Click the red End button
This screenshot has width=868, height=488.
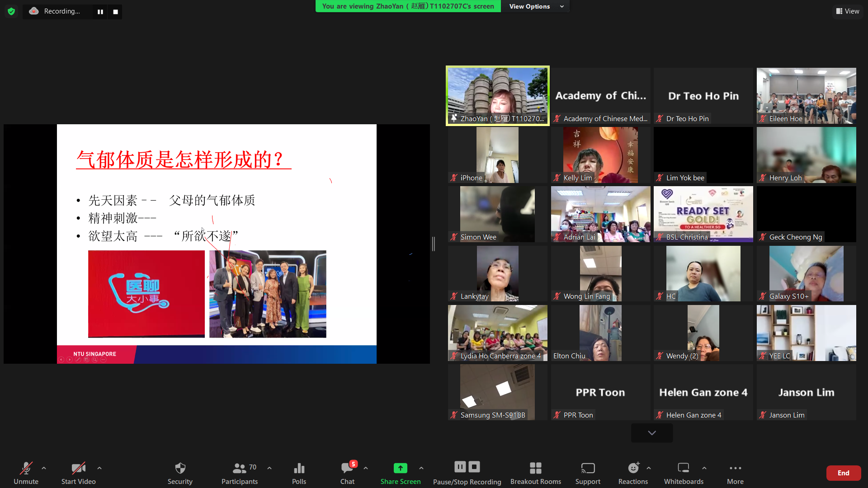pyautogui.click(x=843, y=473)
